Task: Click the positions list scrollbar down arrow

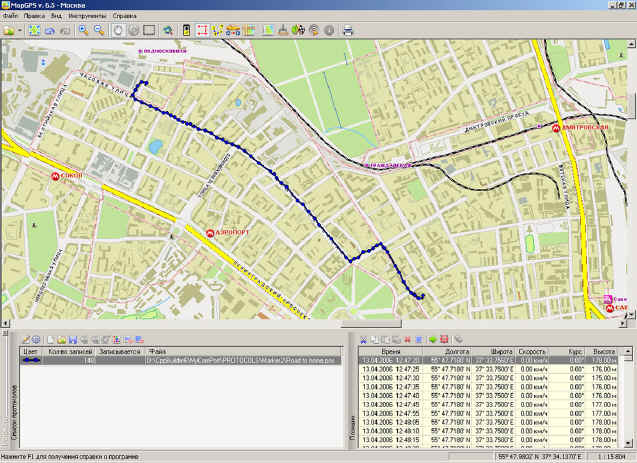Action: point(629,443)
